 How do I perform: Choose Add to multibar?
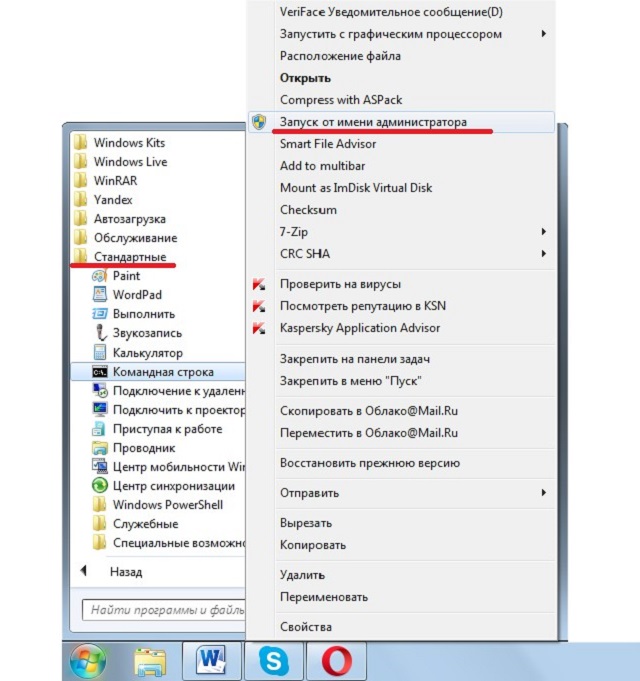click(x=322, y=166)
